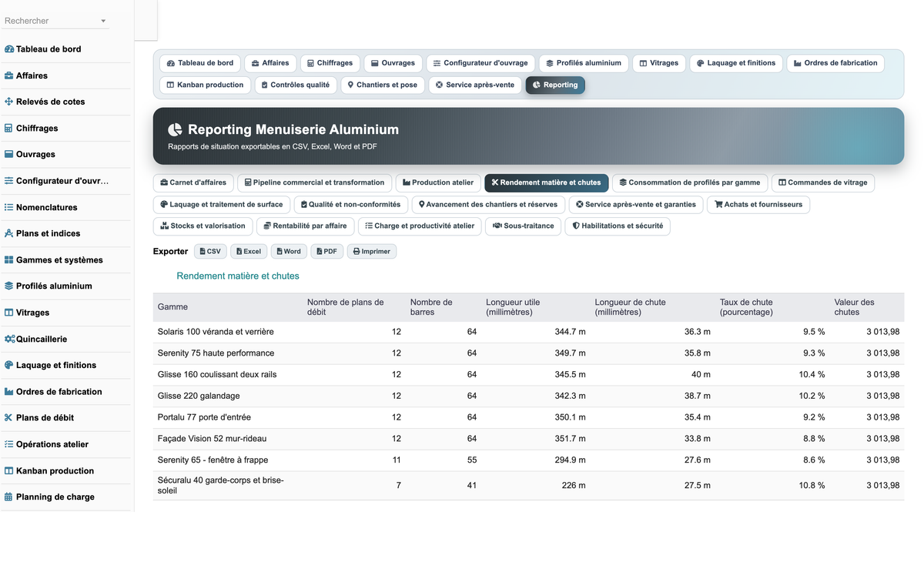924x572 pixels.
Task: Go to Contrôles qualité top tab
Action: click(x=296, y=85)
